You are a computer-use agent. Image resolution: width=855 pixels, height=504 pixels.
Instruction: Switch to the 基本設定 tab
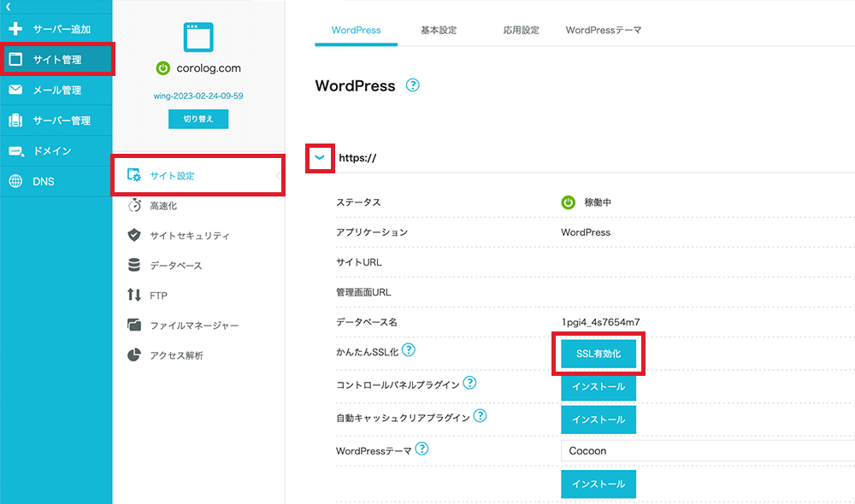[439, 30]
